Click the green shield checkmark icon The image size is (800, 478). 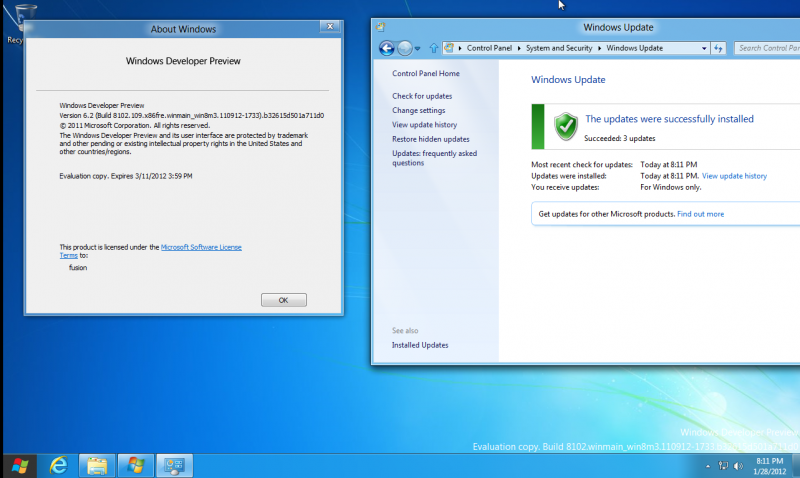(566, 127)
